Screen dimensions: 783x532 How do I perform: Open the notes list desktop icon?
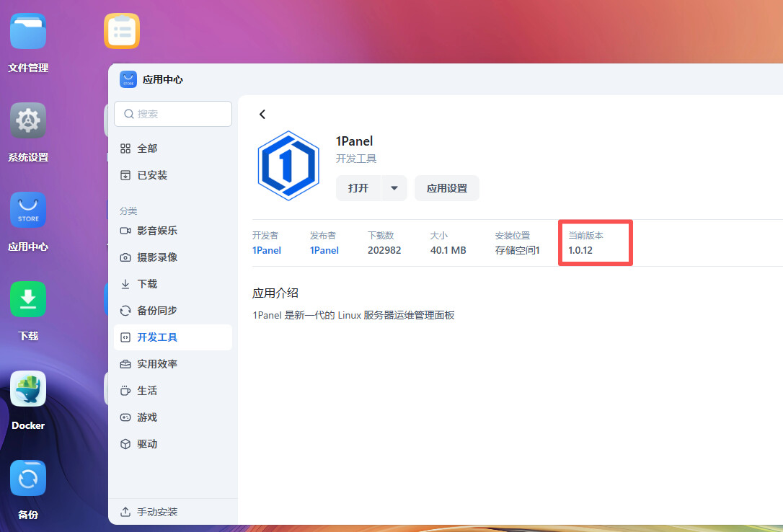(122, 32)
